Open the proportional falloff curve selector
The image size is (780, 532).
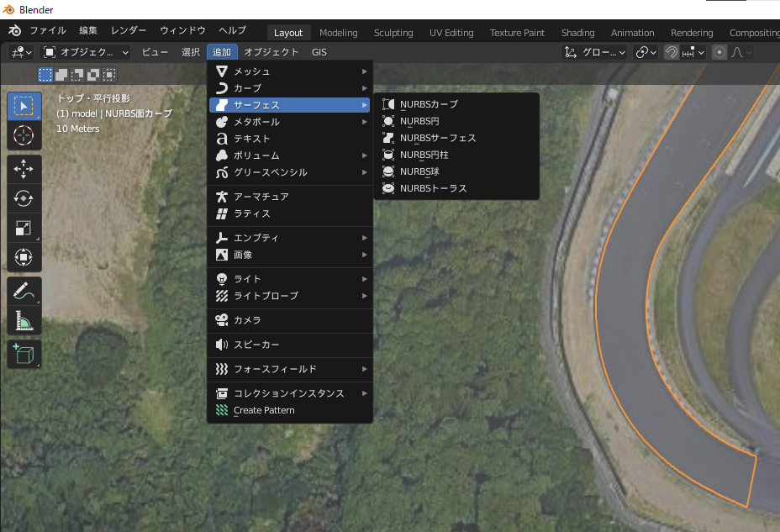point(741,52)
